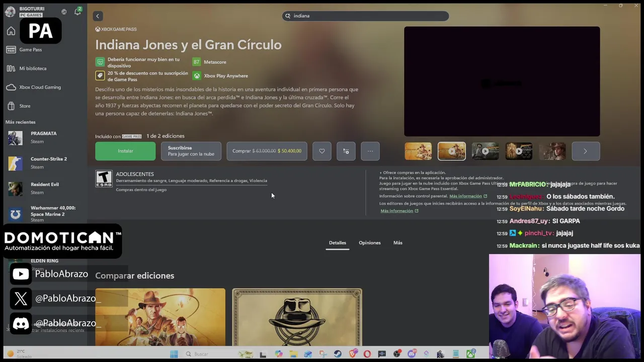The image size is (644, 362).
Task: Click '1 de 2 ediciones' text
Action: click(x=166, y=136)
